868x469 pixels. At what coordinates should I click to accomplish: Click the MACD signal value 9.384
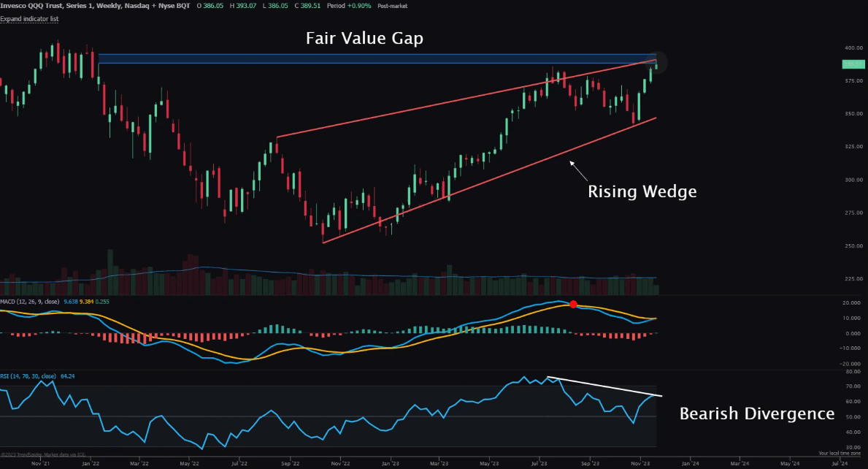coord(86,302)
